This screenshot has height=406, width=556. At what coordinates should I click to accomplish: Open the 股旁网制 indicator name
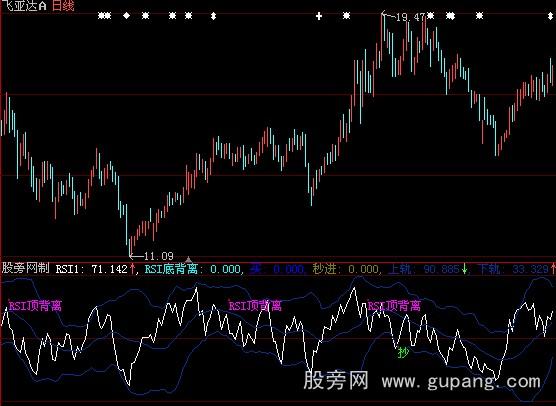coord(26,268)
